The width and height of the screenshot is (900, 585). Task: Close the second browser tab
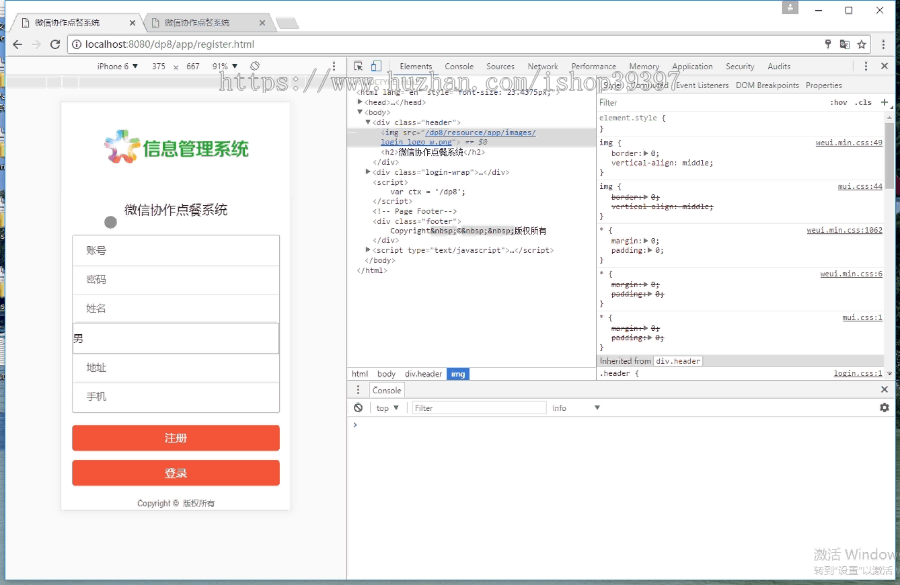[x=262, y=23]
